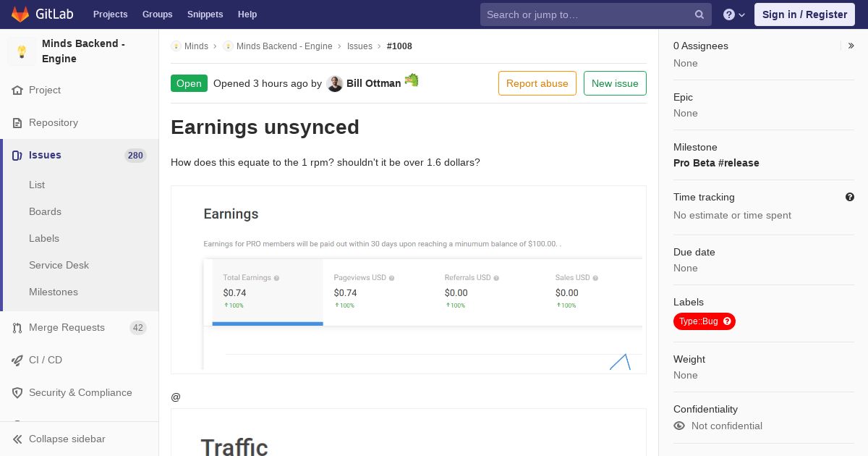Viewport: 868px width, 456px height.
Task: Click the search magnifier icon
Action: click(699, 14)
